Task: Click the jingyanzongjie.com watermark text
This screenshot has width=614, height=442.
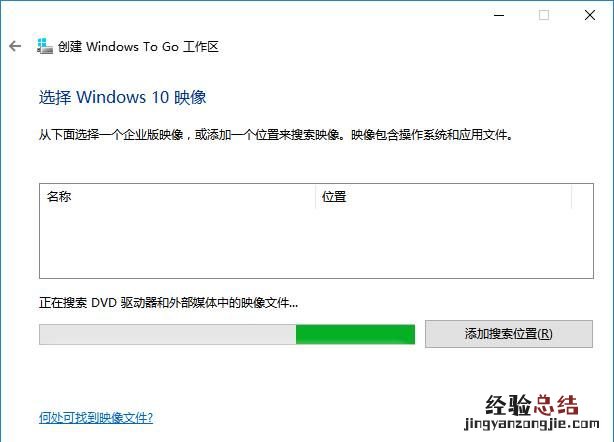Action: (531, 424)
